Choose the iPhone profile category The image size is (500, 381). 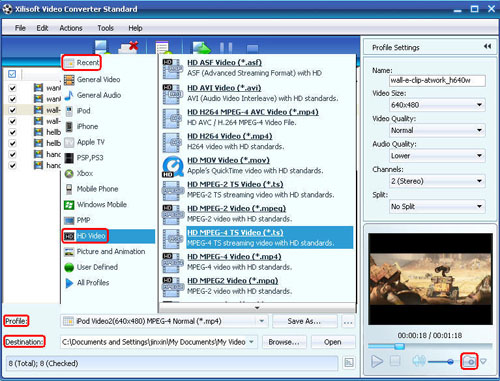tap(81, 126)
